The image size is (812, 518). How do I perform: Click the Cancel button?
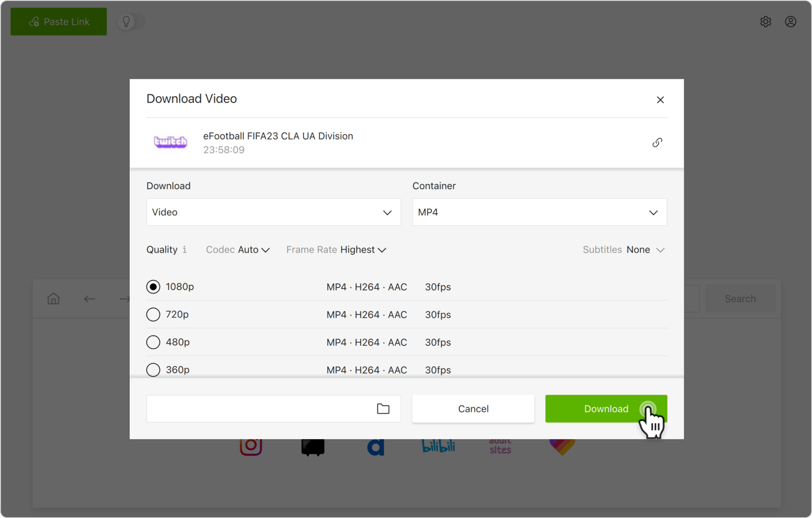(473, 409)
